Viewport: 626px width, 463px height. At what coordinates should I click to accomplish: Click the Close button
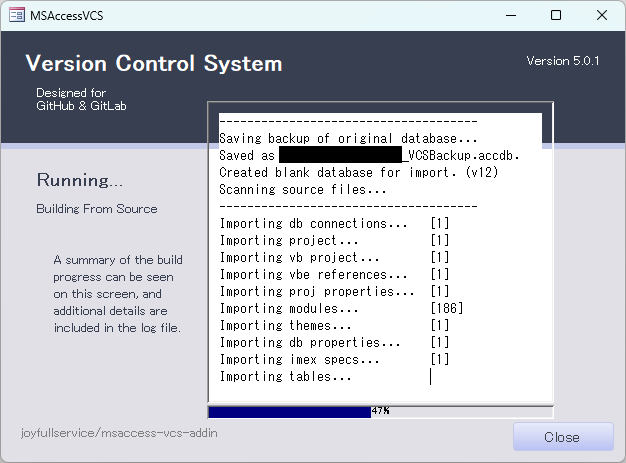[563, 437]
